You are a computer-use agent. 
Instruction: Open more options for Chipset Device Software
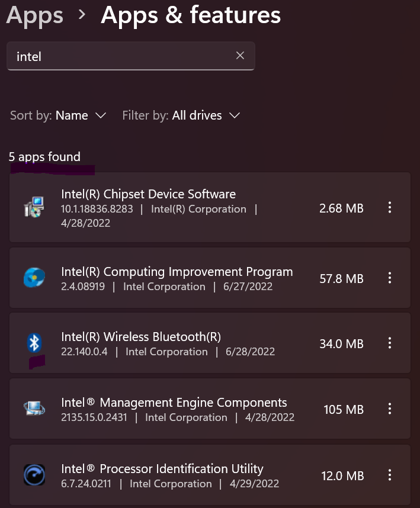[x=390, y=208]
